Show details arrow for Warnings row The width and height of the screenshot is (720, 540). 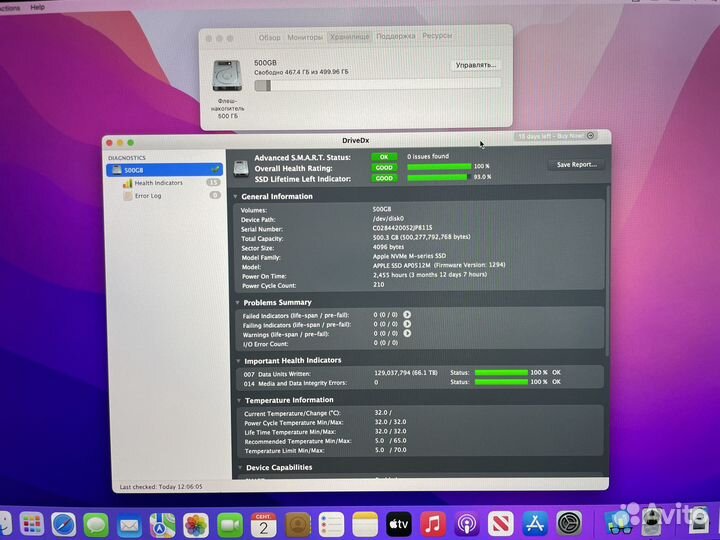(407, 333)
